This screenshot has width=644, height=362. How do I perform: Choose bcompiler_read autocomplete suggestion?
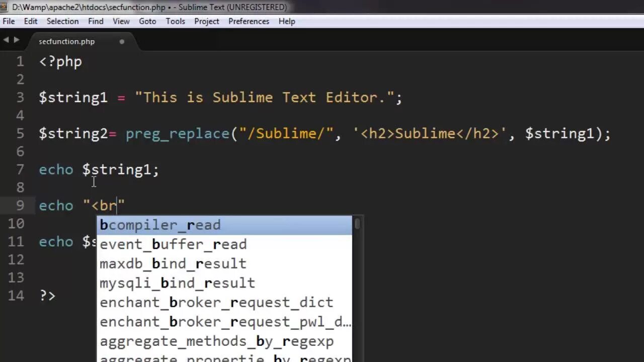224,225
